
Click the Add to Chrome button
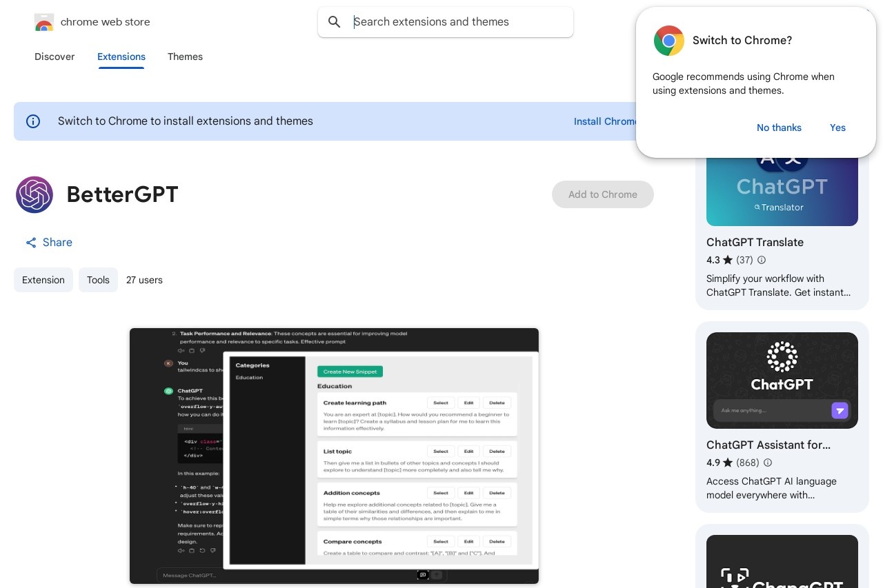click(603, 194)
